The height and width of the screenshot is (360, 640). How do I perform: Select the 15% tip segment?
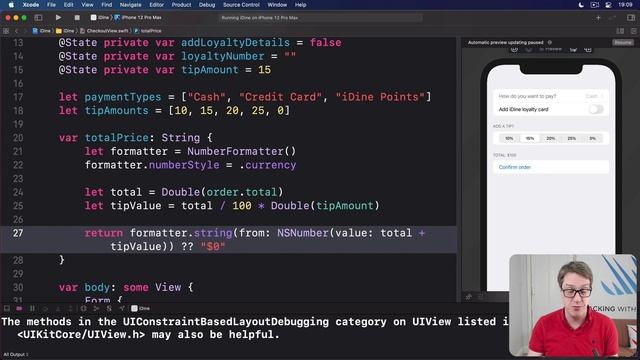pyautogui.click(x=530, y=138)
